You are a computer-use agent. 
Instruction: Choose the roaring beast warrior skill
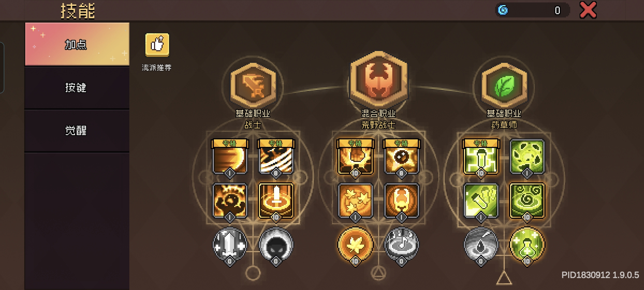coord(230,201)
